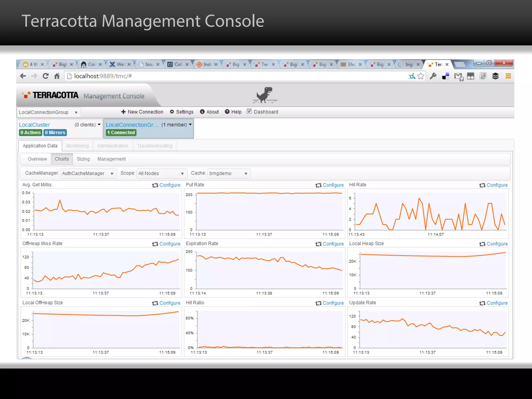
Task: Click the browser forward arrow
Action: click(x=34, y=76)
